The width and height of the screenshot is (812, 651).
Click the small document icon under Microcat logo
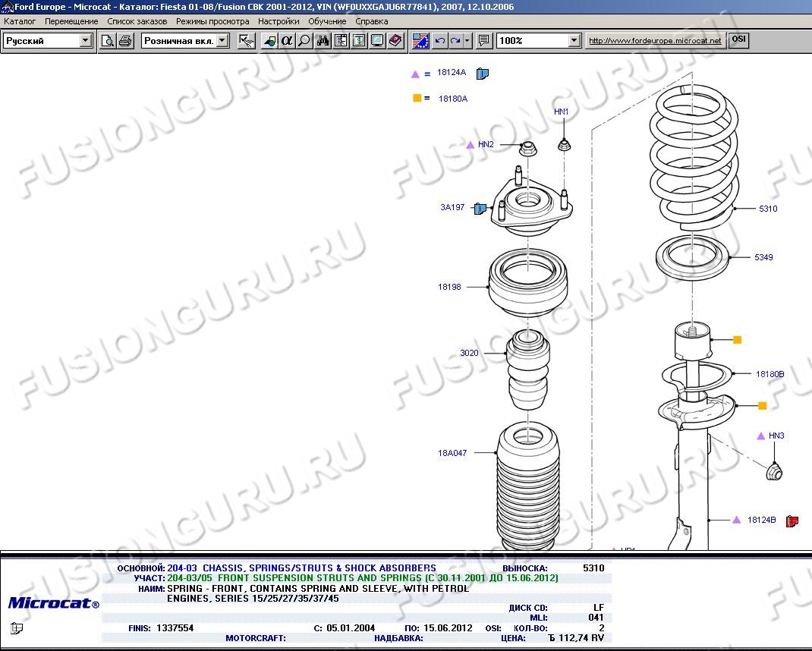point(17,628)
